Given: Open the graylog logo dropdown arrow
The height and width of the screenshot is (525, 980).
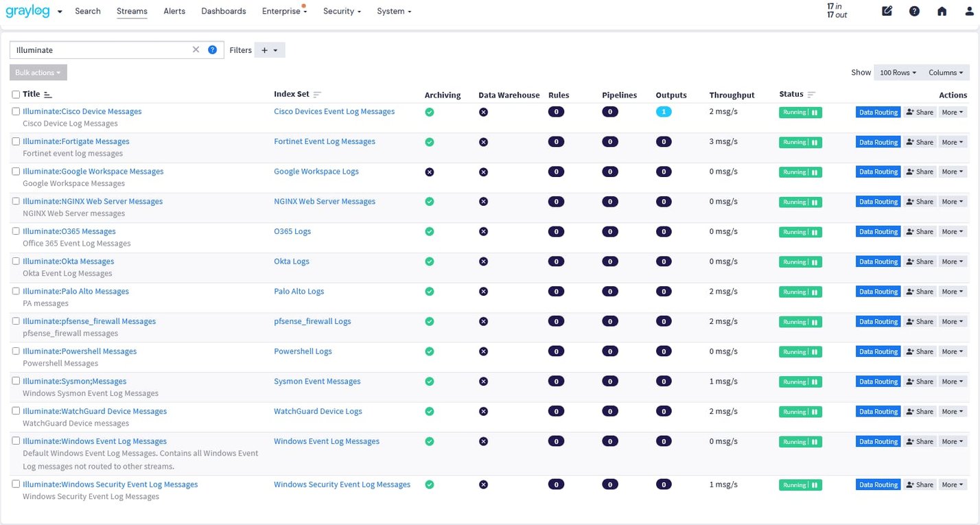Looking at the screenshot, I should coord(60,12).
